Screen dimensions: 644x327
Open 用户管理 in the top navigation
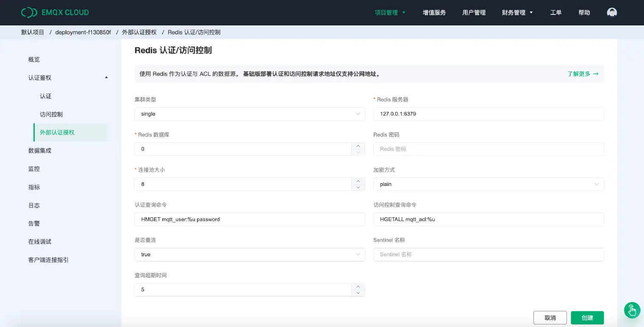[x=474, y=13]
